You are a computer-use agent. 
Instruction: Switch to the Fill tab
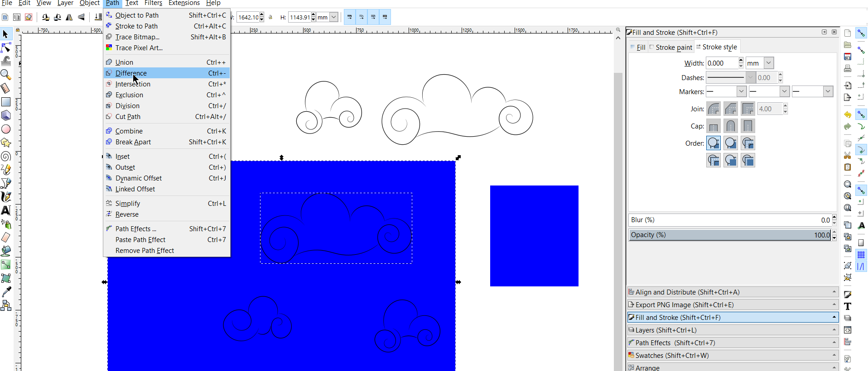pos(638,47)
